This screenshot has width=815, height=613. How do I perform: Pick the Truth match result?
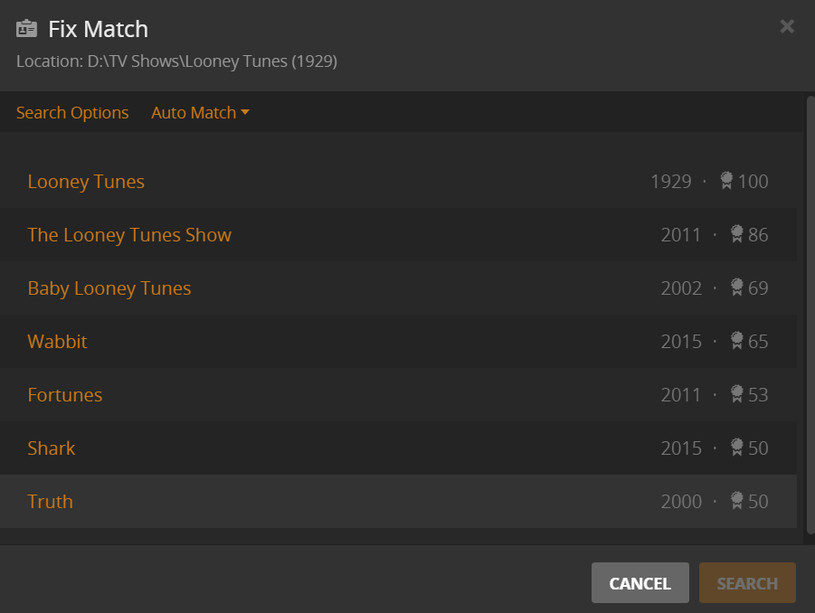click(x=50, y=501)
